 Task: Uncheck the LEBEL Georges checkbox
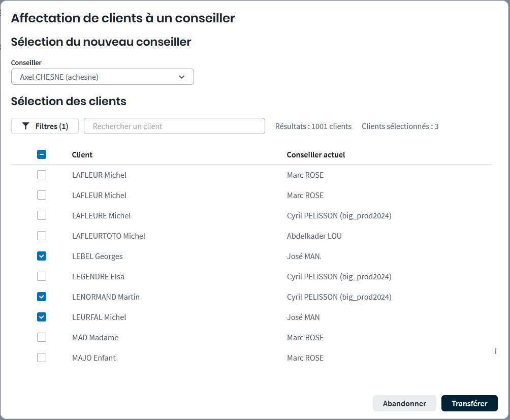[42, 256]
